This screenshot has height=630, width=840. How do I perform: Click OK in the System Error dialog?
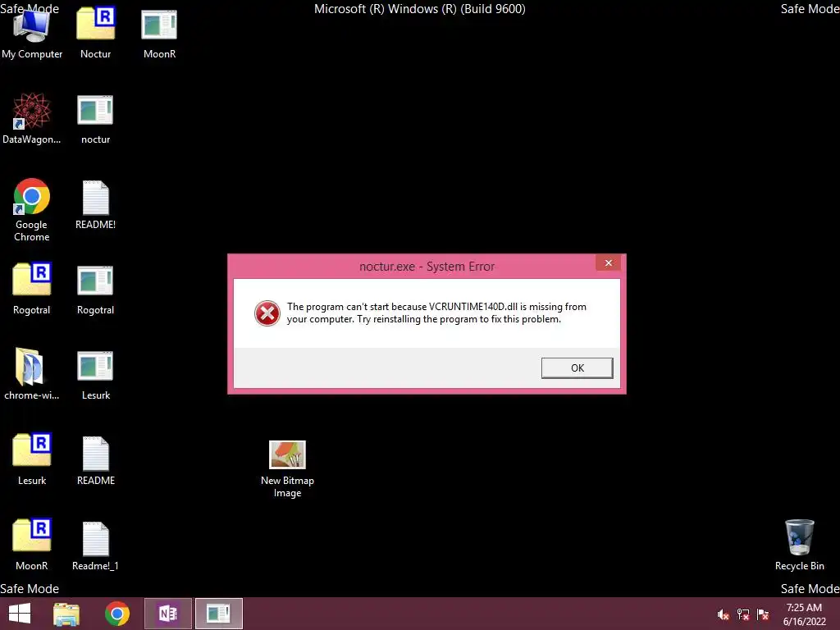[577, 368]
